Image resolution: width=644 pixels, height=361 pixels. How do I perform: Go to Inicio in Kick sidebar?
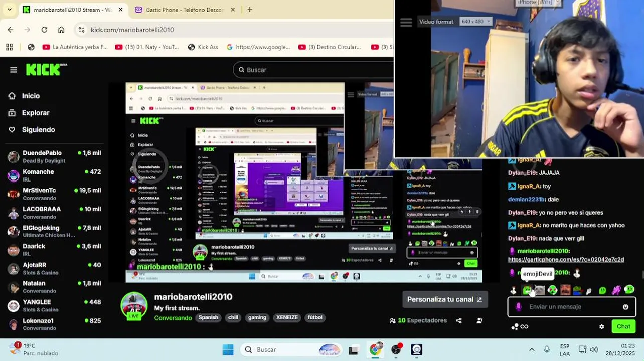pyautogui.click(x=31, y=96)
